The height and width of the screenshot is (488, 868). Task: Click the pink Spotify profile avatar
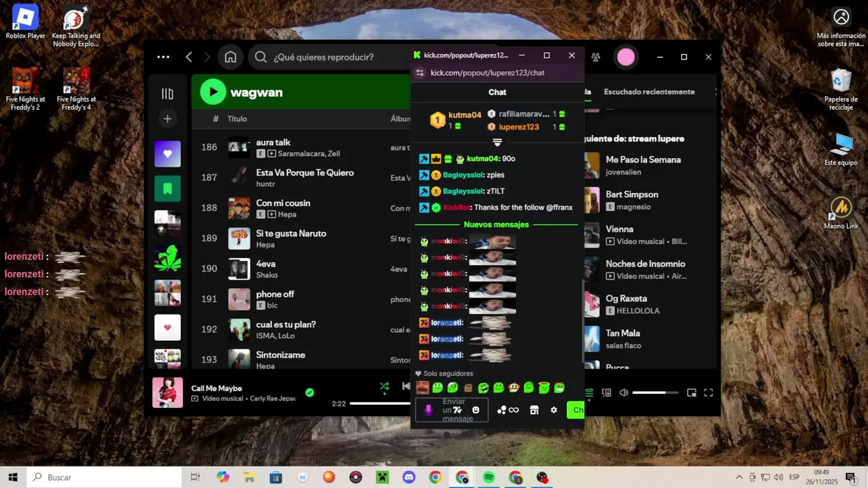[x=626, y=57]
